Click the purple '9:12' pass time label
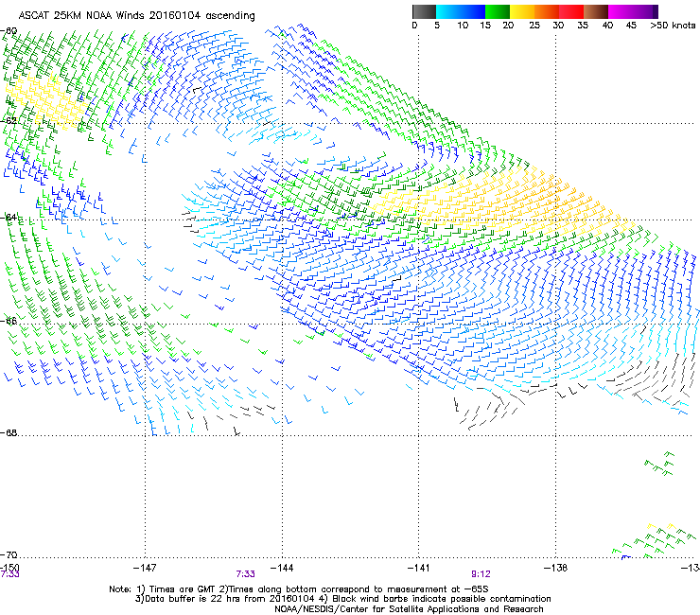The image size is (700, 615). tap(481, 574)
